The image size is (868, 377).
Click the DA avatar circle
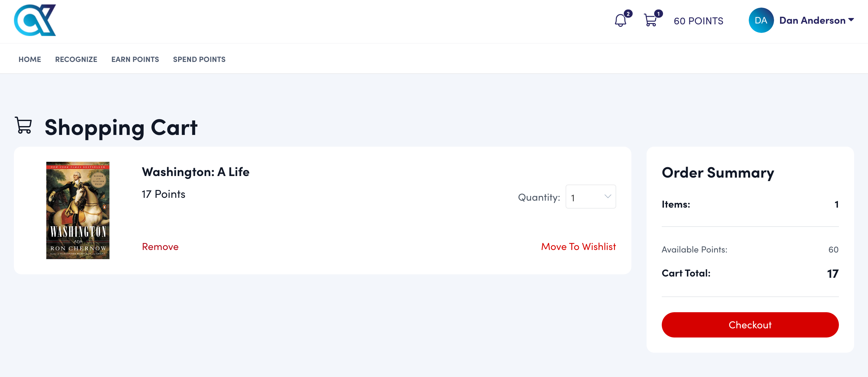(760, 20)
